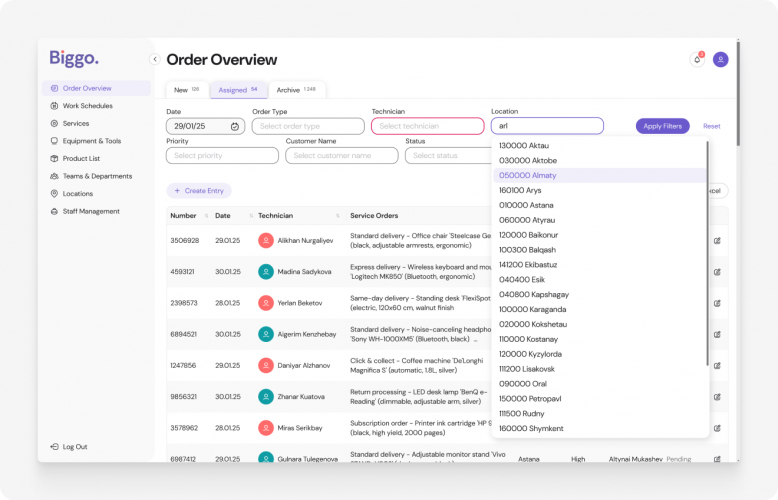Sort the table by the Date column

point(251,216)
